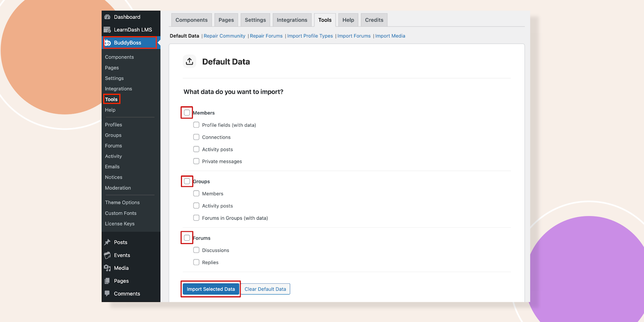Select Tools in the sidebar submenu
Screen dimensions: 644x322
click(111, 99)
